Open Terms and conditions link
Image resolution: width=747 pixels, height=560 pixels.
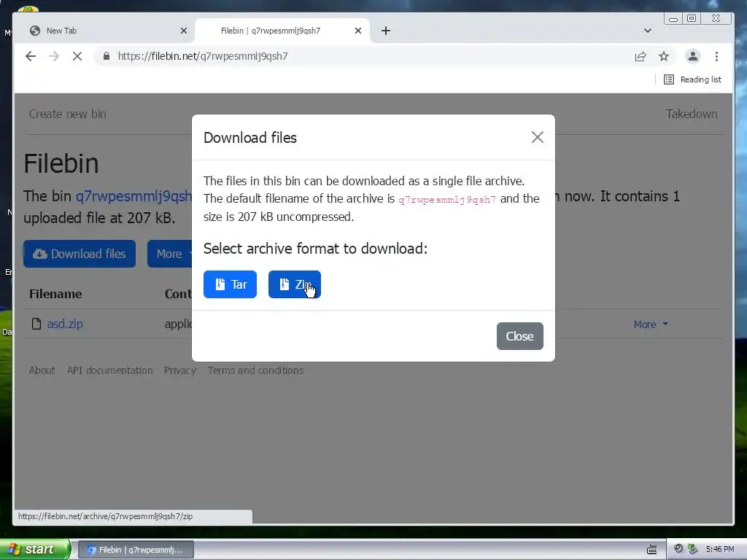255,370
